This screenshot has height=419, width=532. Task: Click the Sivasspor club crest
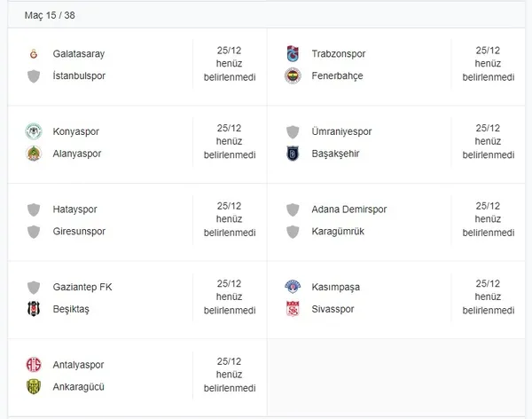coord(293,309)
